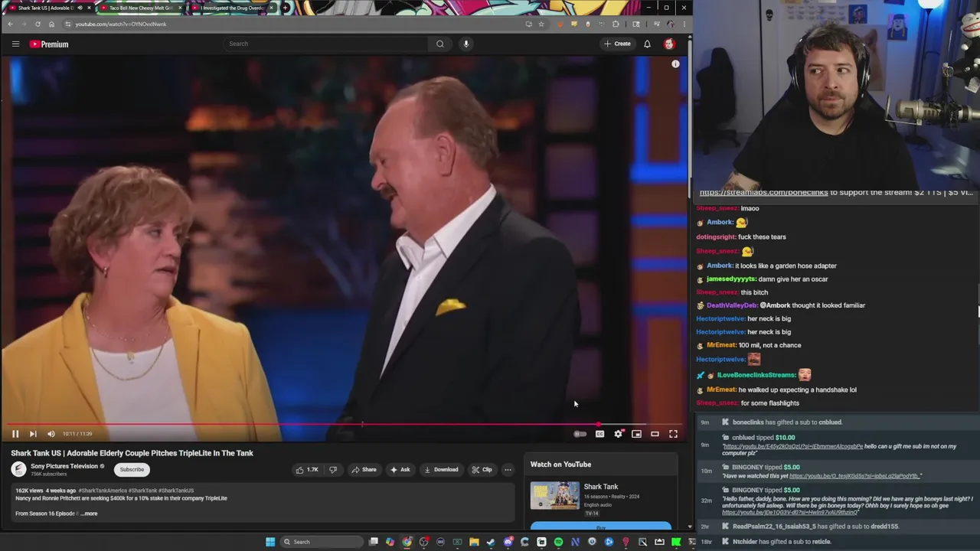
Task: Pause the Shark Tank video
Action: 15,434
